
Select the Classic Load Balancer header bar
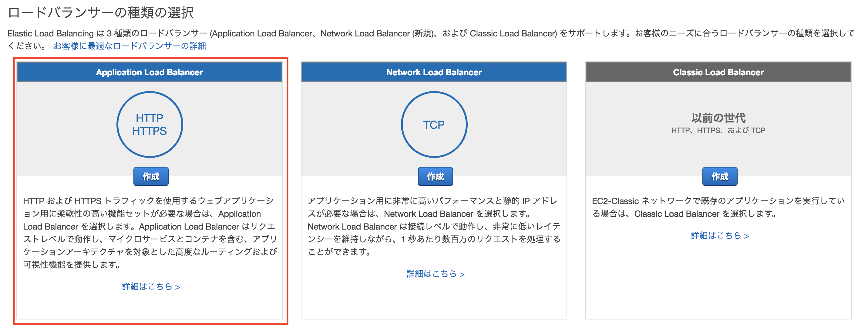[x=719, y=72]
